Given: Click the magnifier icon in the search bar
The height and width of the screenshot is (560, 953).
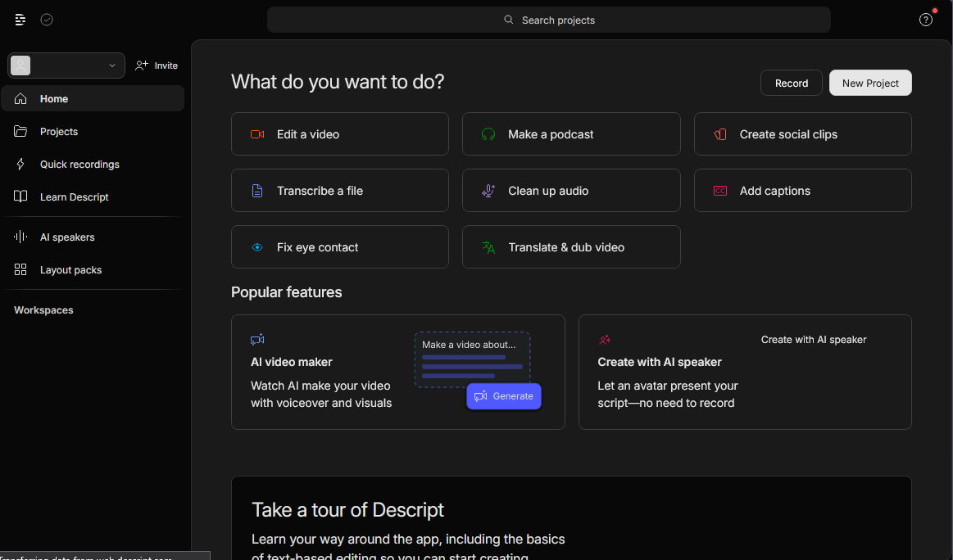Looking at the screenshot, I should tap(509, 20).
